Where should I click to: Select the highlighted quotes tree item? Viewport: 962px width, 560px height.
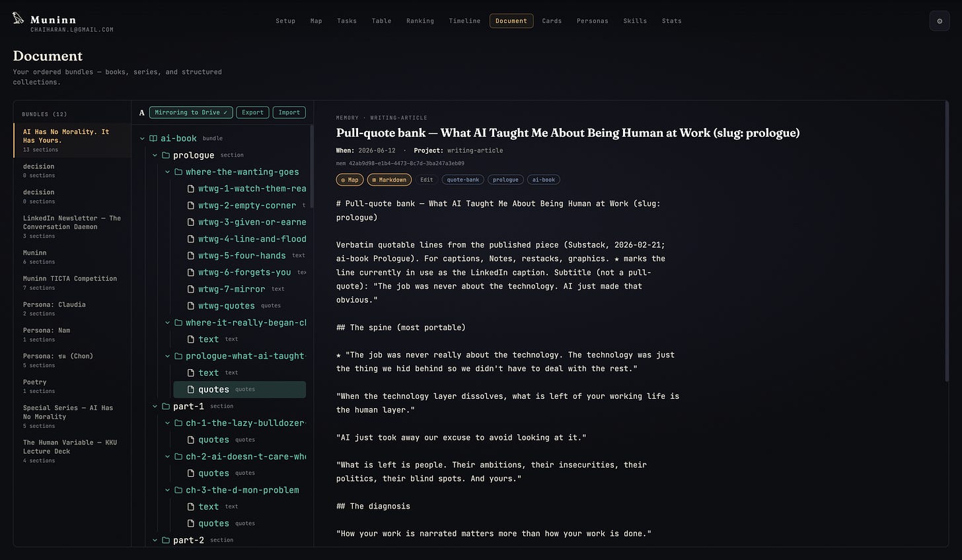[239, 390]
